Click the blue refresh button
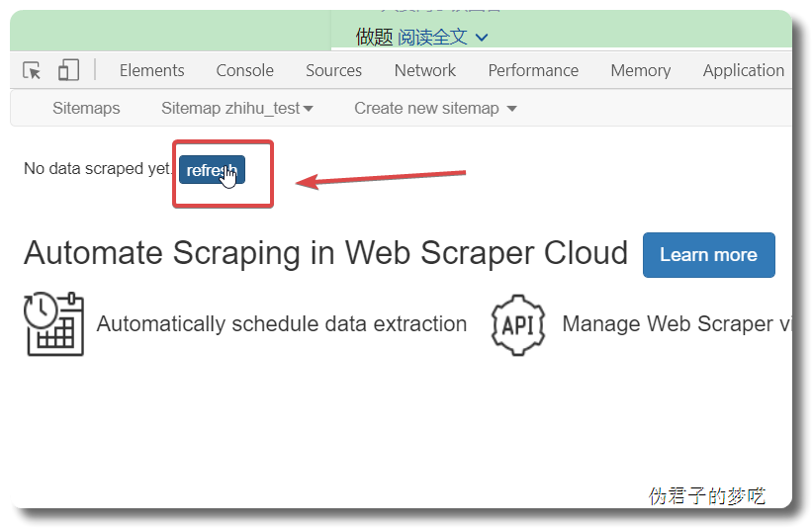Image resolution: width=812 pixels, height=528 pixels. coord(212,170)
